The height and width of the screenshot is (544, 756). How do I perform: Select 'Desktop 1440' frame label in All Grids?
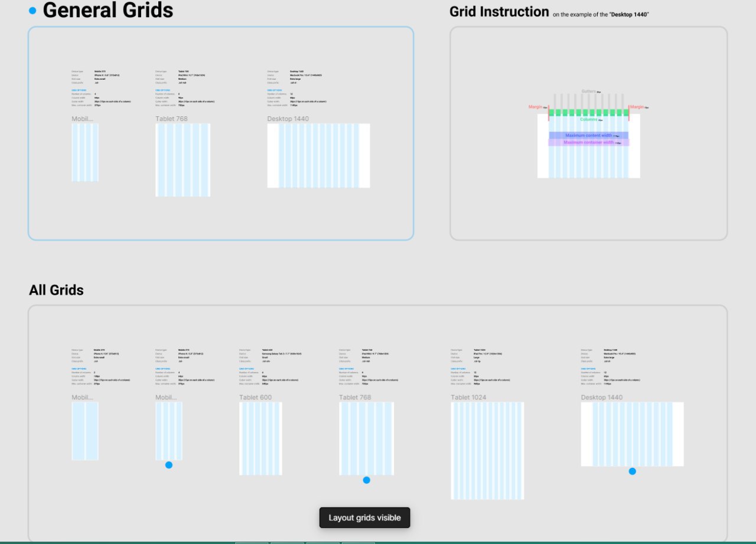(602, 398)
